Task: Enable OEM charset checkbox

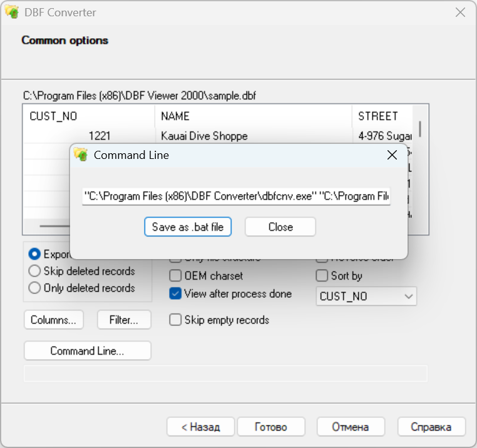Action: coord(176,276)
